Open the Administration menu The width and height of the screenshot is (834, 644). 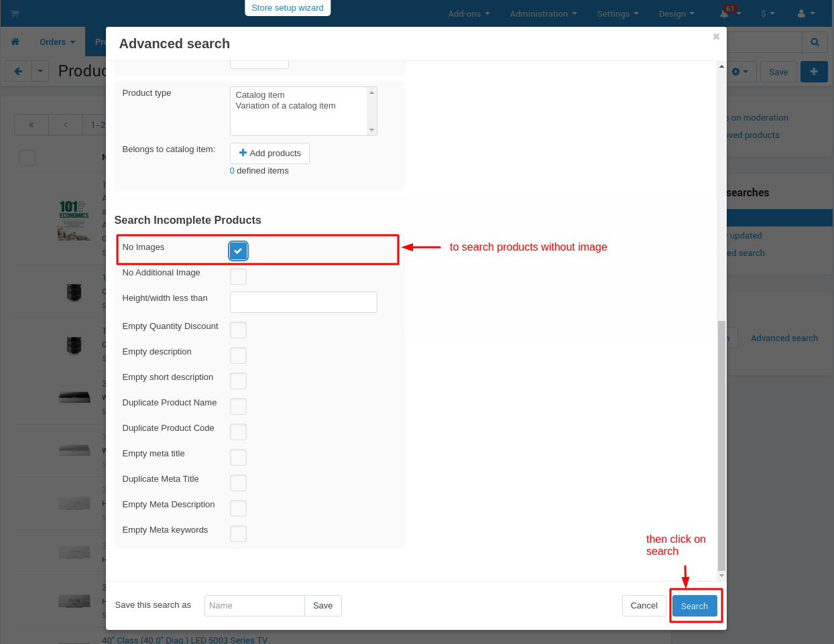pos(543,13)
